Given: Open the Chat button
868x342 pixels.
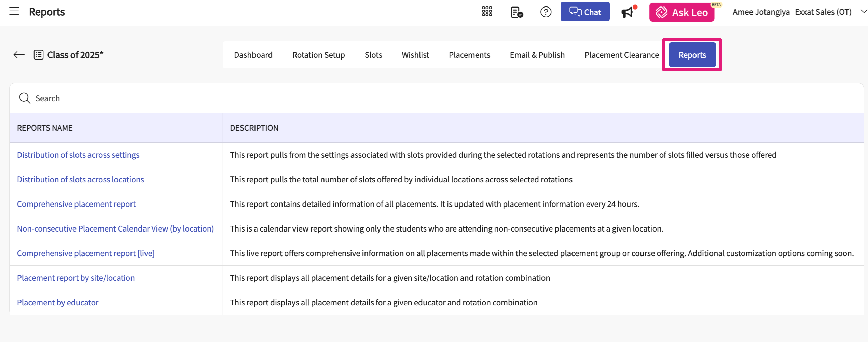Looking at the screenshot, I should [x=585, y=12].
